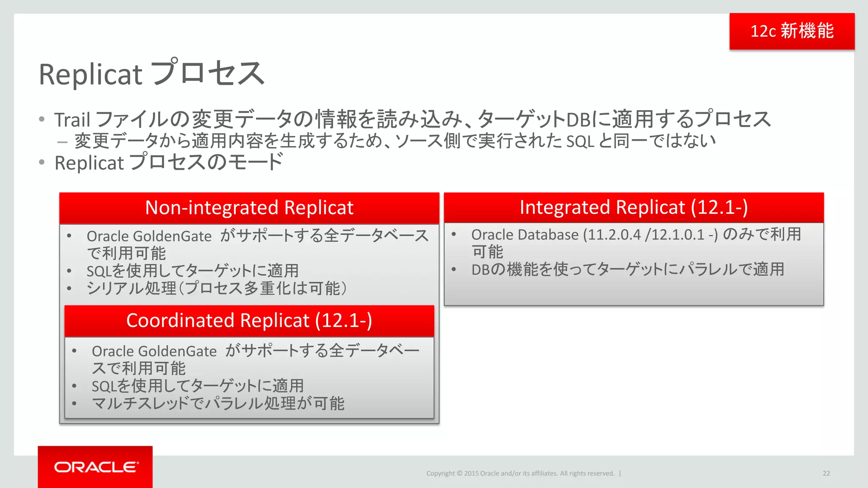Select bullet starting 'Trail ファイルの変更データ'
This screenshot has width=868, height=488.
coord(412,119)
